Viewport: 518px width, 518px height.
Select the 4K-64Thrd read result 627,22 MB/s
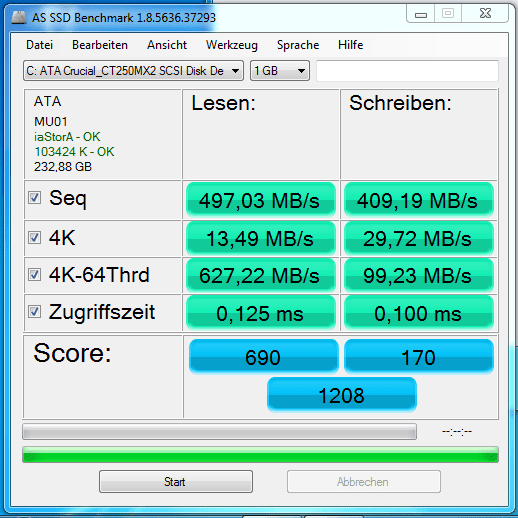pos(261,275)
